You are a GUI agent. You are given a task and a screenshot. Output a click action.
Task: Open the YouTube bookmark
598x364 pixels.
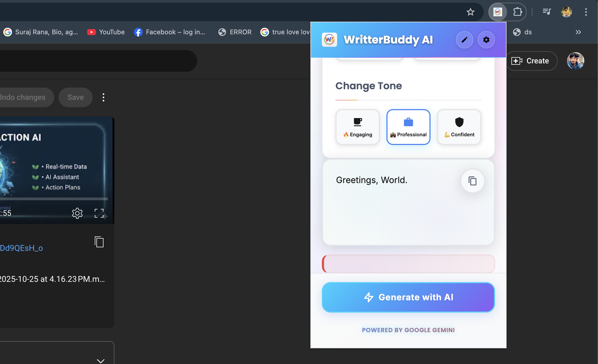tap(106, 32)
